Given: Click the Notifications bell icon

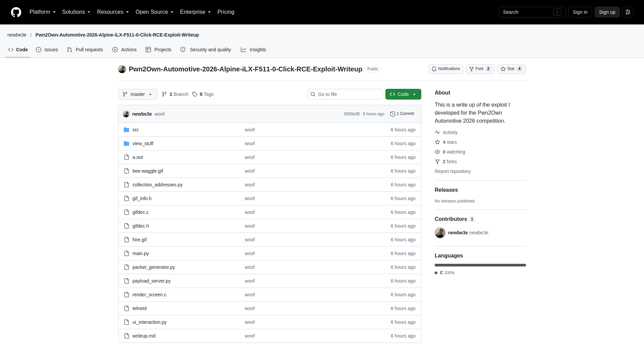Looking at the screenshot, I should pos(434,69).
